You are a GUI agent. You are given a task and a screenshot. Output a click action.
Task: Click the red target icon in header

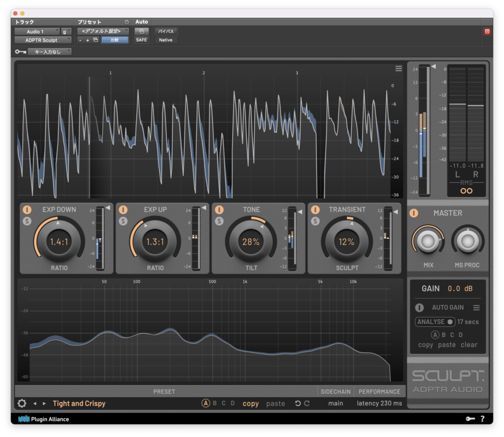(487, 31)
